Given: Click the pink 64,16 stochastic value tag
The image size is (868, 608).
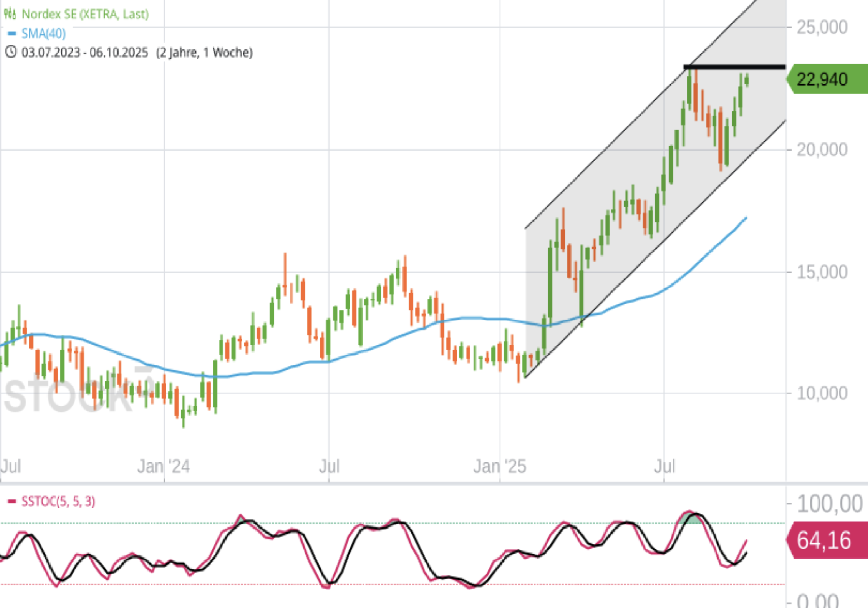Looking at the screenshot, I should pyautogui.click(x=827, y=541).
